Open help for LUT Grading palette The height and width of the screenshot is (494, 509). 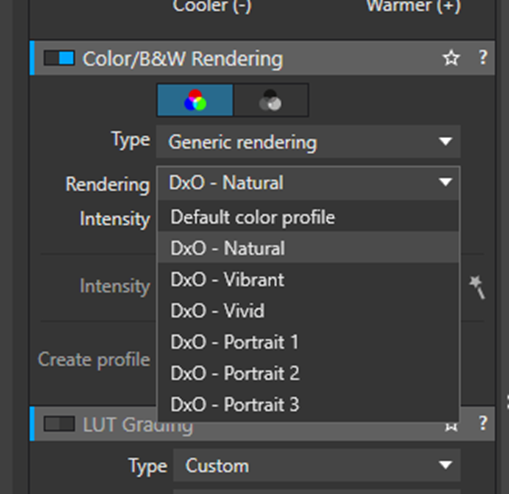[x=483, y=423]
